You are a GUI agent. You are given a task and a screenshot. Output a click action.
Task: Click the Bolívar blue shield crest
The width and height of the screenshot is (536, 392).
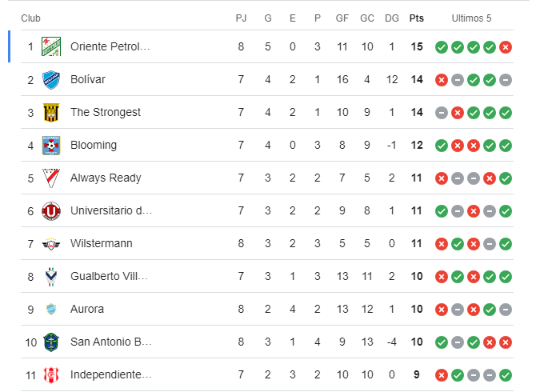(51, 80)
